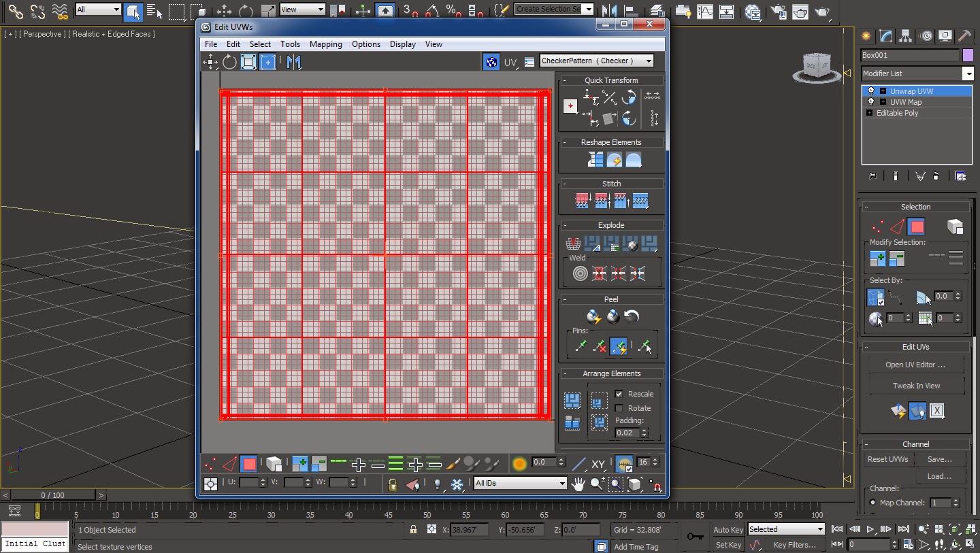Click the orange soft selection falloff swatch
The image size is (980, 553).
tap(519, 463)
